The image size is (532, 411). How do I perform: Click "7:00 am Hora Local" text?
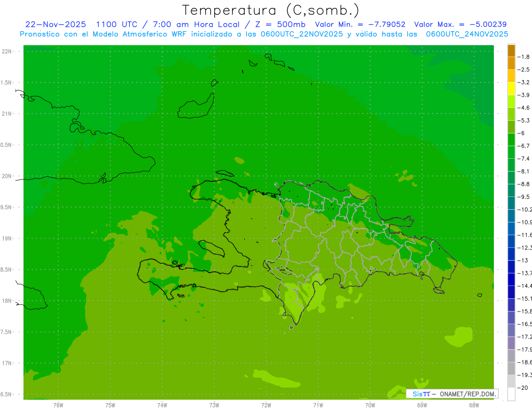196,24
